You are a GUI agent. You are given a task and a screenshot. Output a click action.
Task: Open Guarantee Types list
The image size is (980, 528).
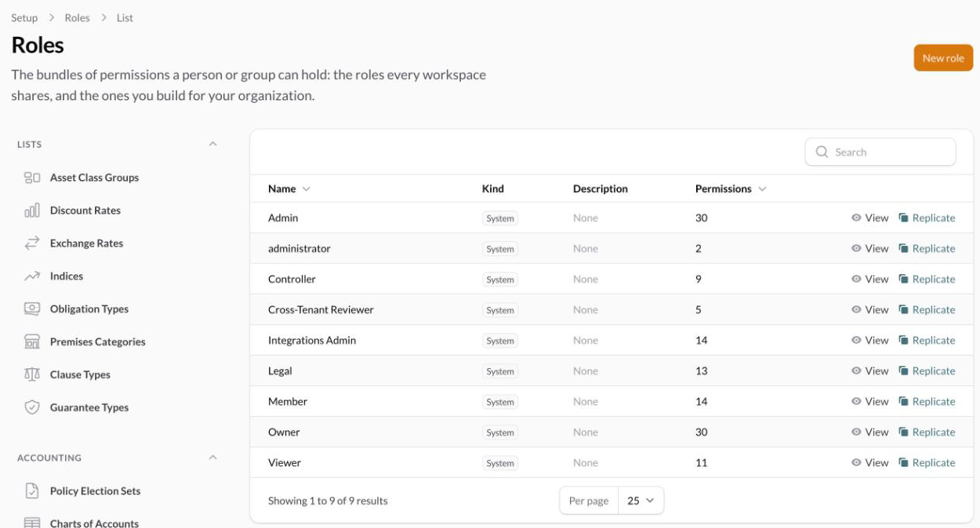click(x=89, y=408)
